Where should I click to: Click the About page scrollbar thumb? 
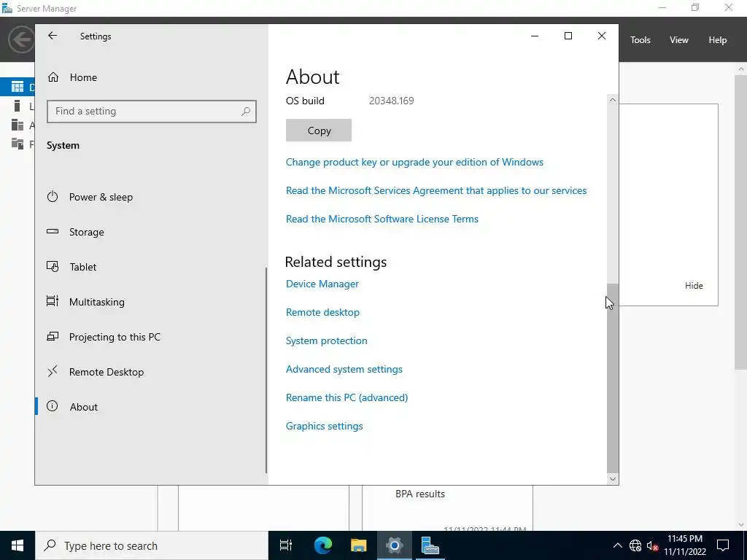pyautogui.click(x=613, y=378)
